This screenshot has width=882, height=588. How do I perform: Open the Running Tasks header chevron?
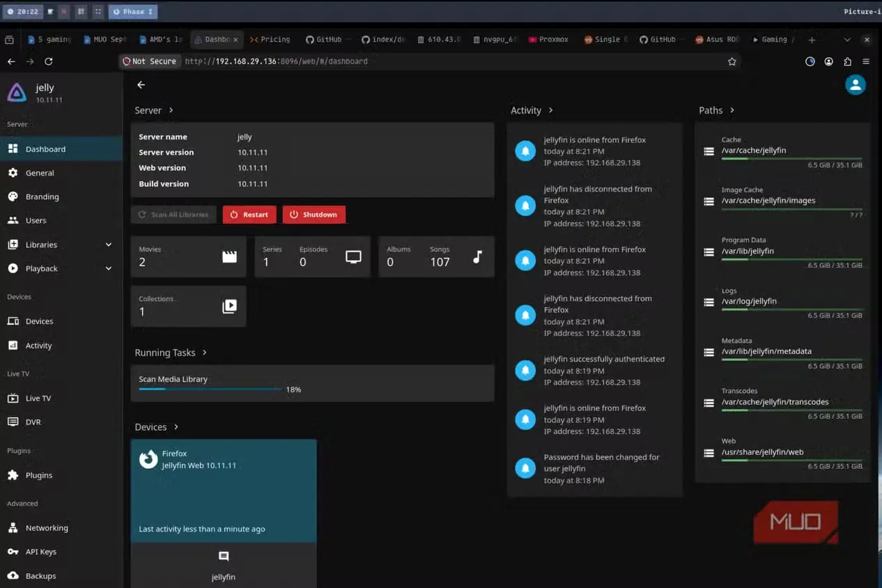[x=204, y=353]
